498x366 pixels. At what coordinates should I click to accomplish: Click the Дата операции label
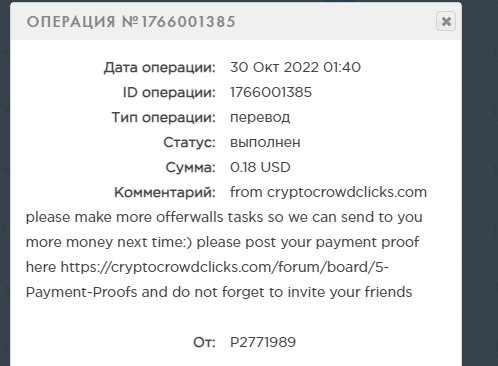(160, 67)
